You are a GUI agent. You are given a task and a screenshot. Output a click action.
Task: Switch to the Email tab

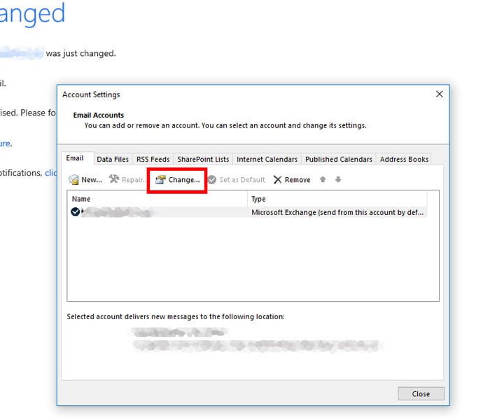pyautogui.click(x=75, y=158)
